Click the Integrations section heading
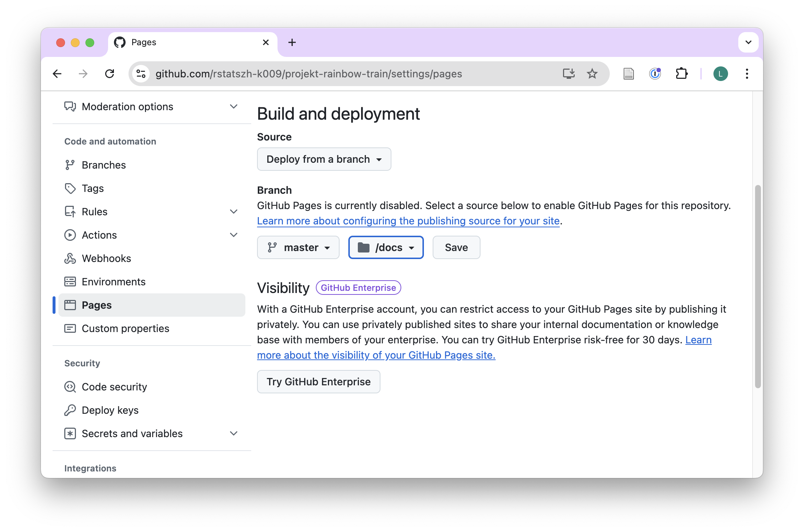804x532 pixels. click(x=90, y=468)
